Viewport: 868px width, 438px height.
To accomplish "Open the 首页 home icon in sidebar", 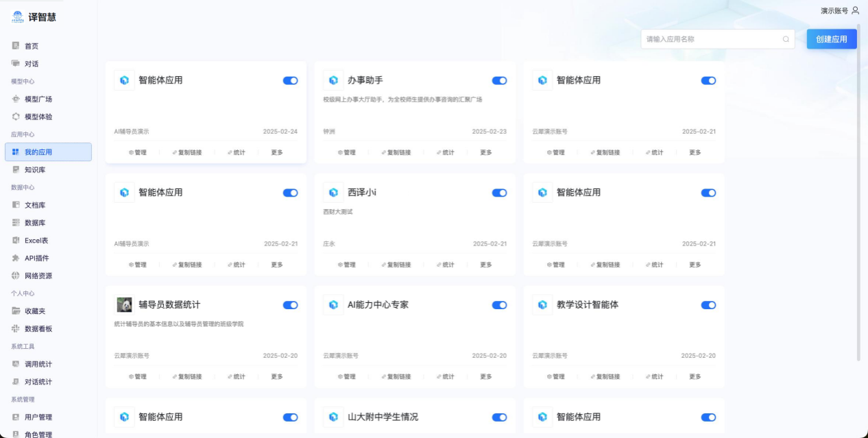I will tap(16, 46).
